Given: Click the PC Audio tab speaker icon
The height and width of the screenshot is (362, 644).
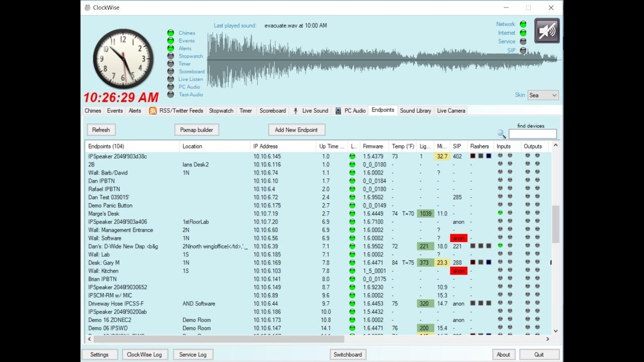Looking at the screenshot, I should click(338, 111).
